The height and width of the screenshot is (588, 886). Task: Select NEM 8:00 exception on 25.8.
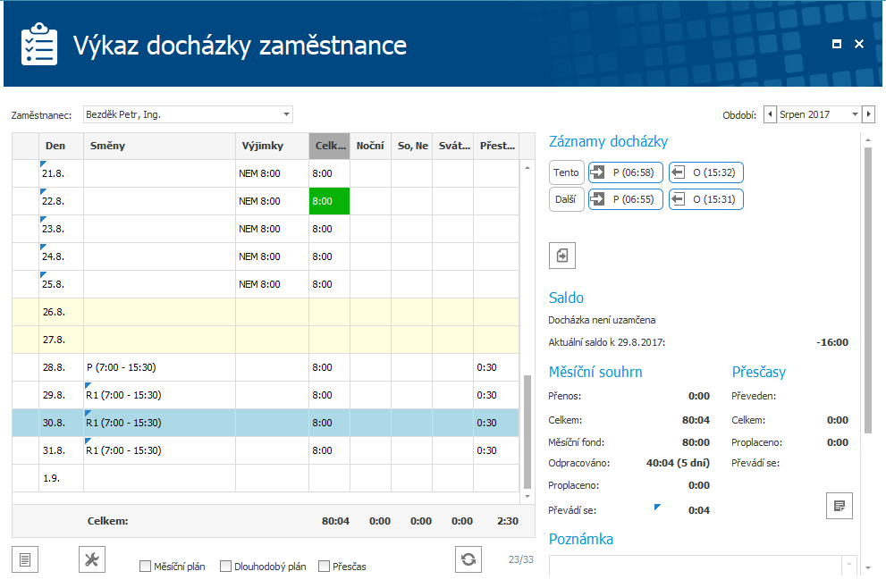tap(272, 284)
